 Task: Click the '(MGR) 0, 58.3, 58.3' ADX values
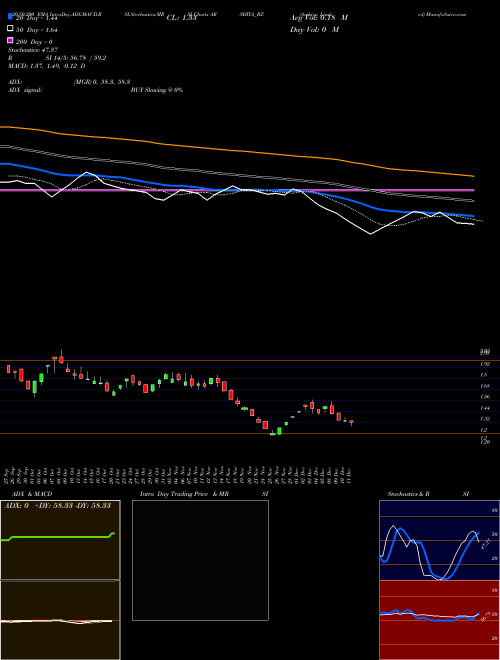(x=102, y=82)
